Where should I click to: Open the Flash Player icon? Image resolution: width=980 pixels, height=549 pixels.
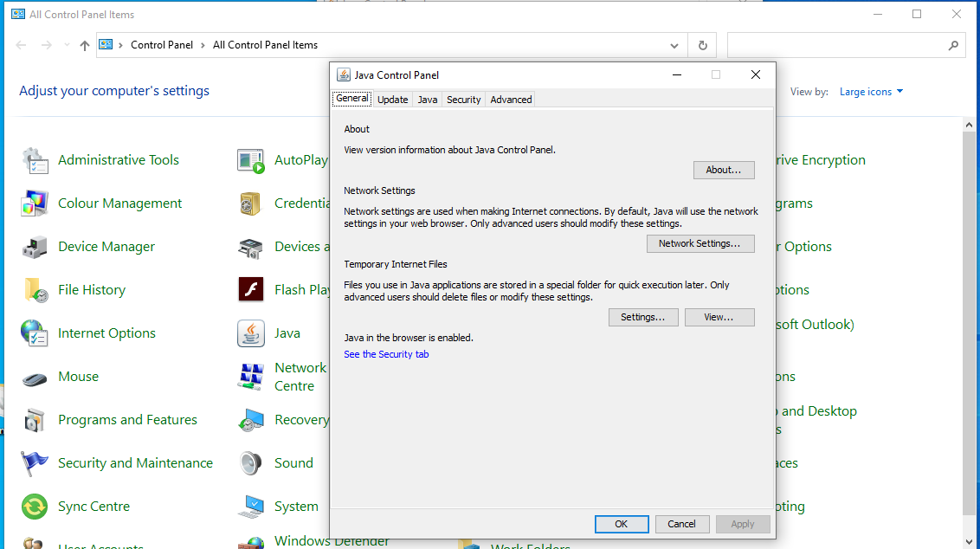(251, 290)
